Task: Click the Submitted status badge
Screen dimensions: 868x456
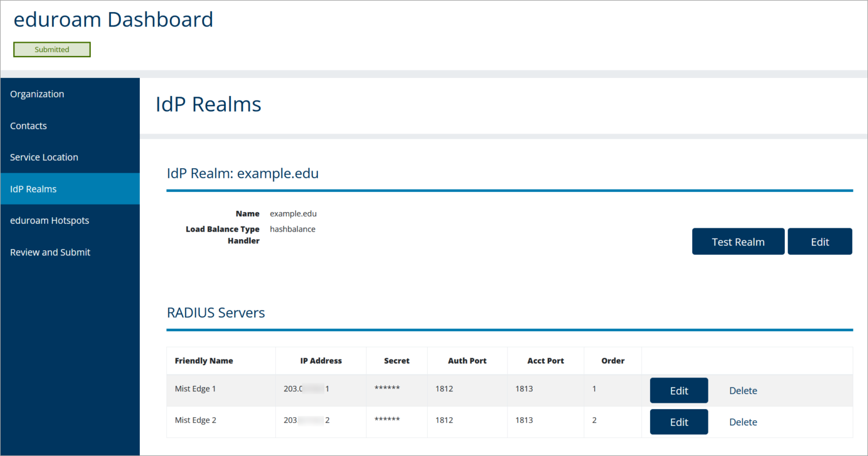Action: tap(52, 50)
